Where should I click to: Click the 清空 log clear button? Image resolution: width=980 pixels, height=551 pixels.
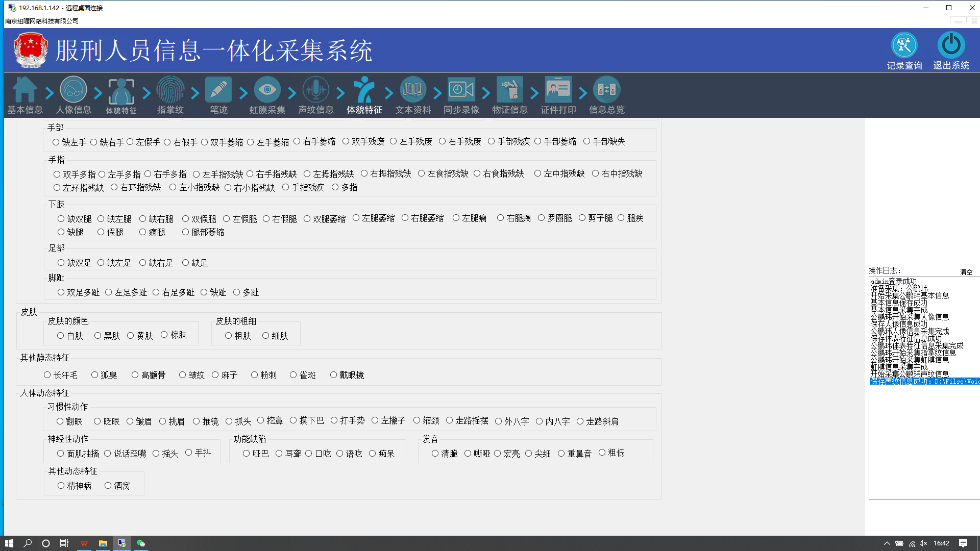(x=966, y=272)
